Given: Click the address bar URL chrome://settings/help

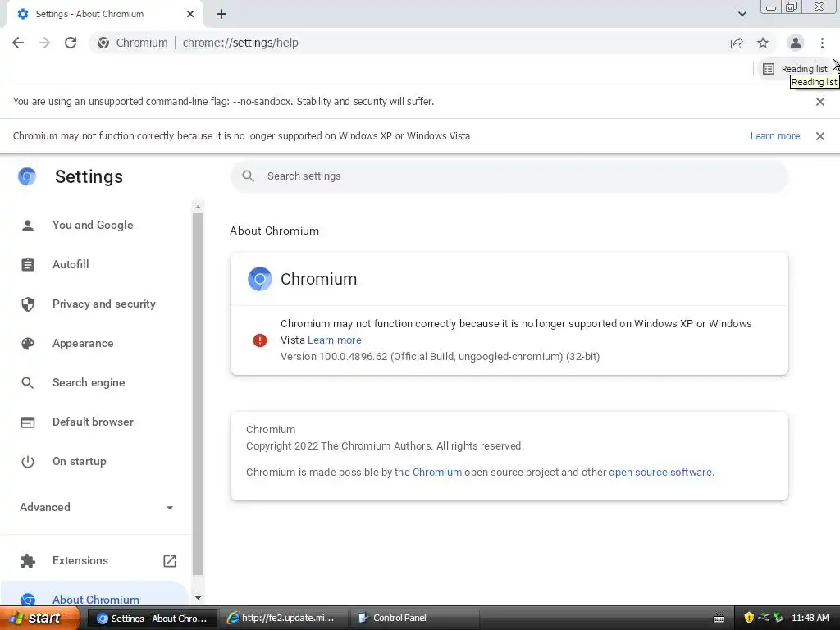Looking at the screenshot, I should click(x=240, y=43).
